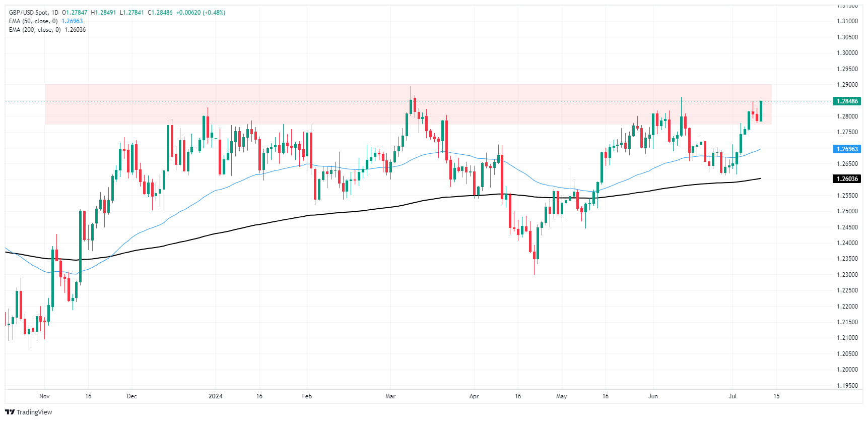Screen dimensions: 868x421
Task: Click the May label on time axis
Action: [561, 396]
